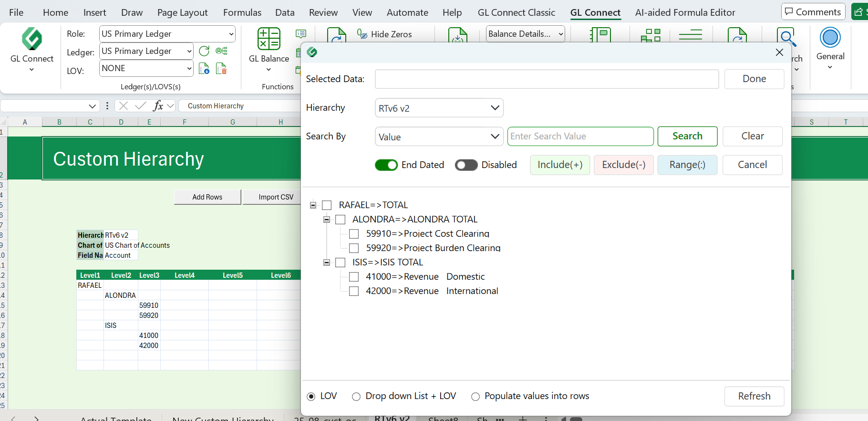Switch to GL Connect Classic tab
Screen dimensions: 868x421
516,12
